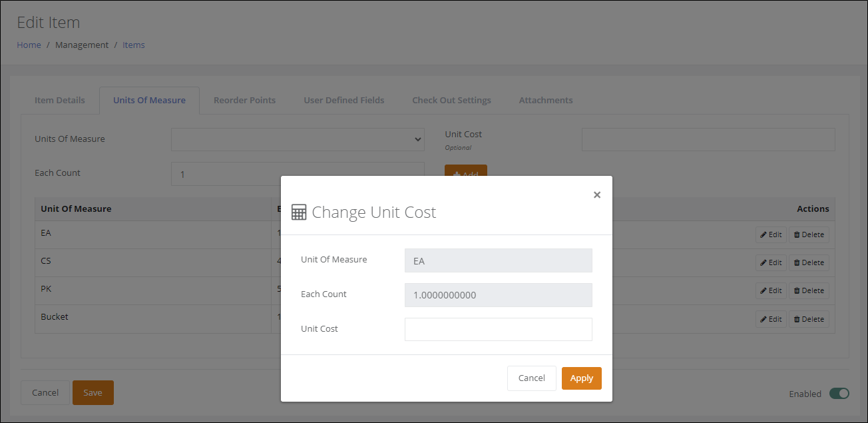868x423 pixels.
Task: Click Apply in Change Unit Cost dialog
Action: point(582,378)
